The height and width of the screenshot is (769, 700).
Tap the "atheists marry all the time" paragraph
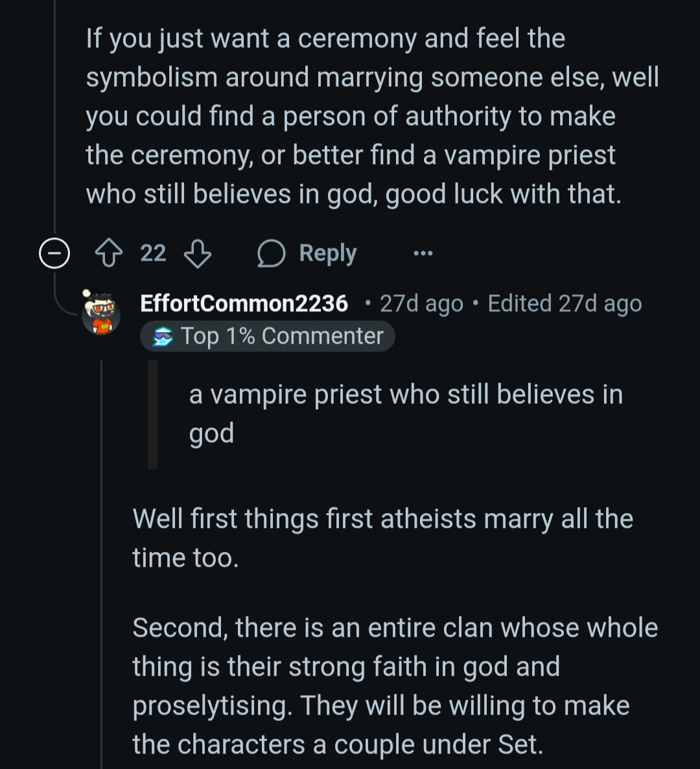tap(382, 538)
